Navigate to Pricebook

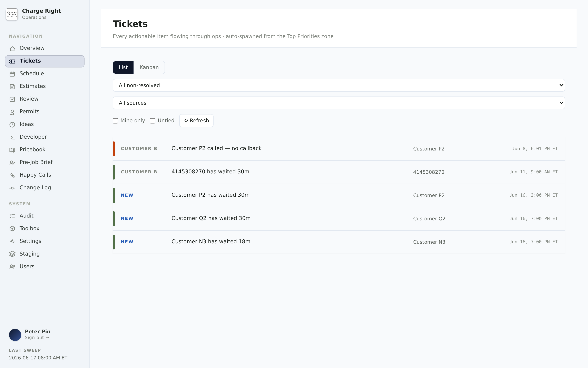pos(45,149)
